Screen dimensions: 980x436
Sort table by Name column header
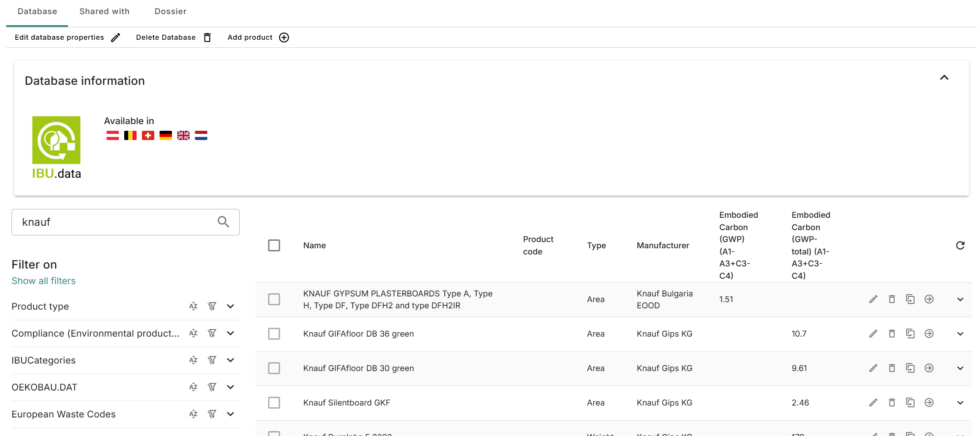(314, 246)
